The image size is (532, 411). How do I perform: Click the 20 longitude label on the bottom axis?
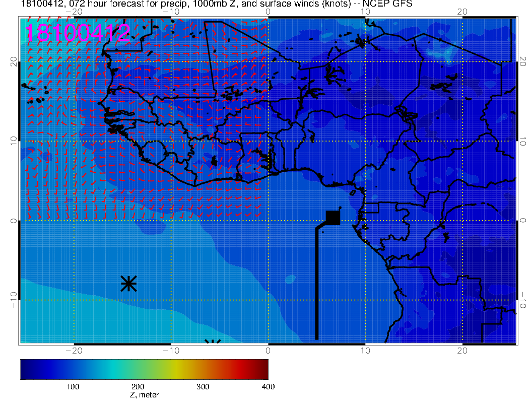pos(463,351)
